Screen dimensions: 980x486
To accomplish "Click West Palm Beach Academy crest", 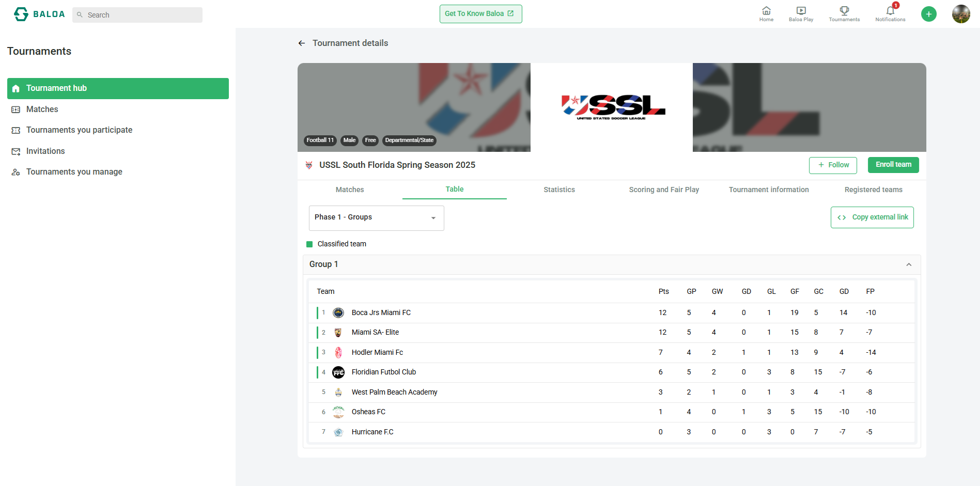I will pyautogui.click(x=338, y=392).
